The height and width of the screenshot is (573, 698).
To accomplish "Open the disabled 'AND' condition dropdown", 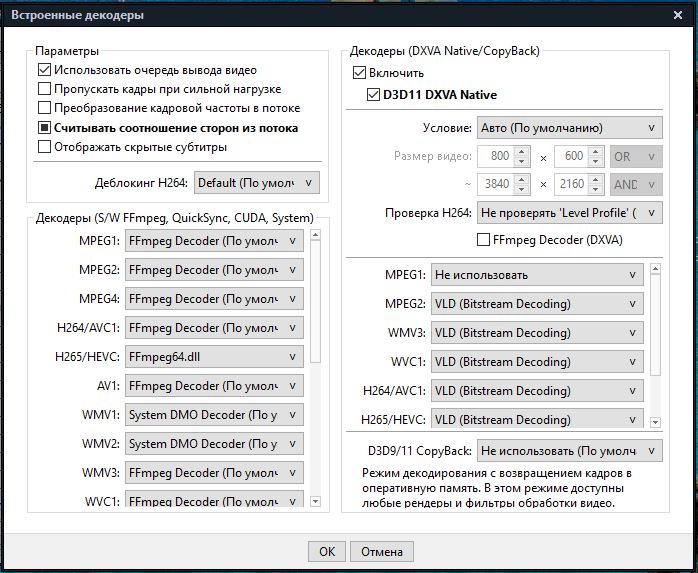I will point(636,184).
